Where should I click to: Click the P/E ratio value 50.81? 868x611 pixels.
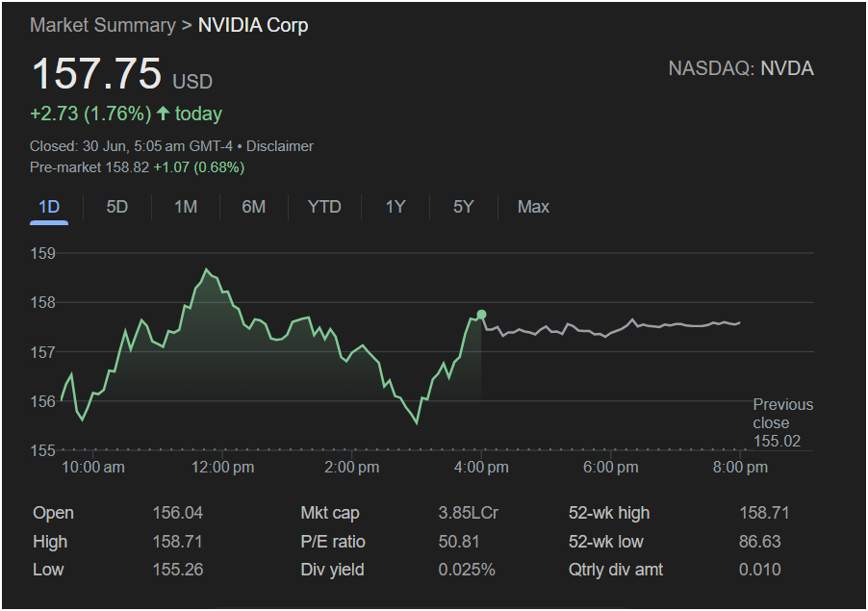click(458, 542)
